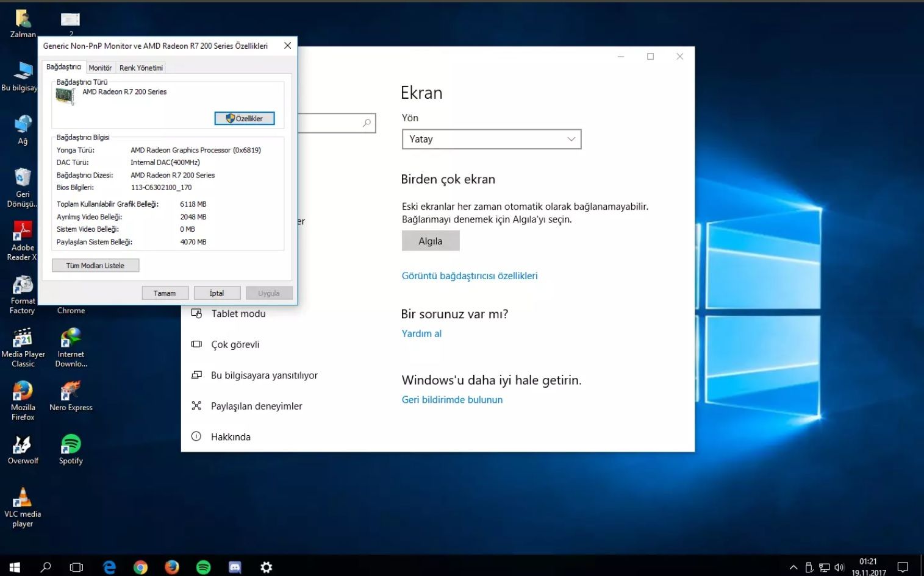Open the Windows Start menu
The image size is (924, 576).
point(15,567)
